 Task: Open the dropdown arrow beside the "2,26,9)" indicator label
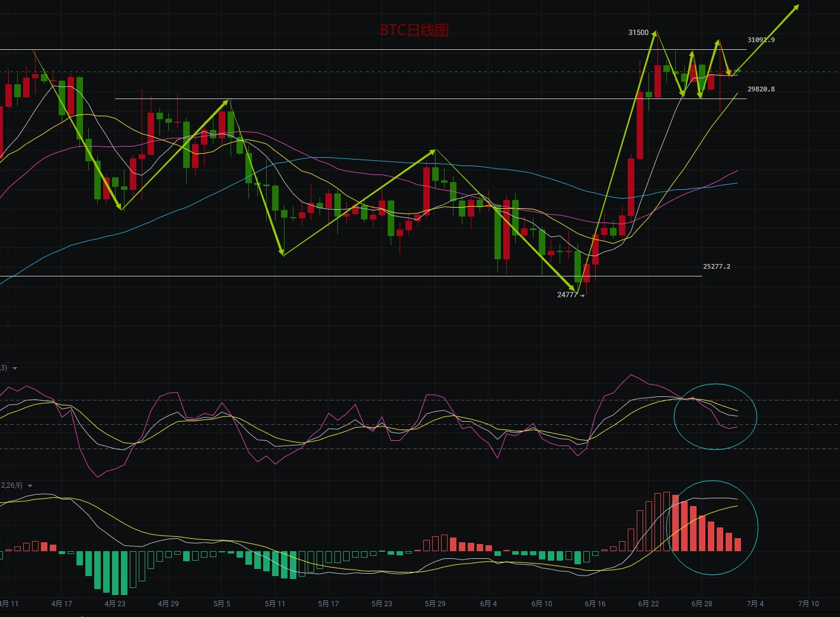30,486
